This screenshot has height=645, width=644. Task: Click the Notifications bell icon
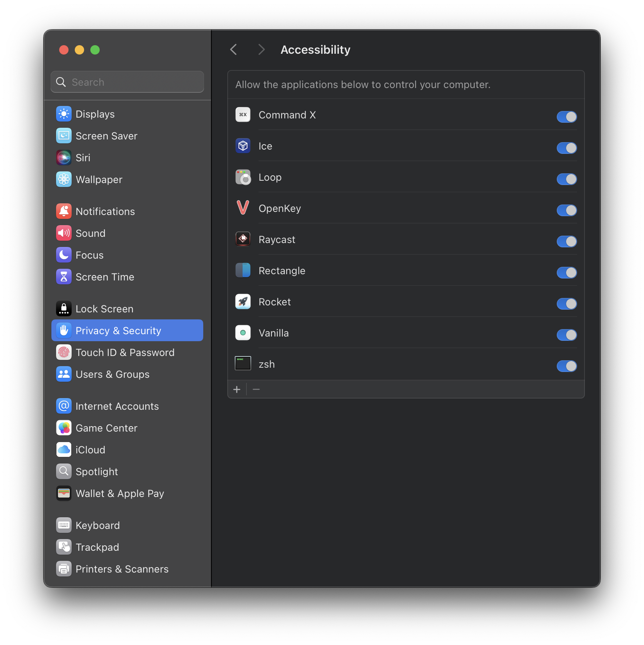pos(64,211)
